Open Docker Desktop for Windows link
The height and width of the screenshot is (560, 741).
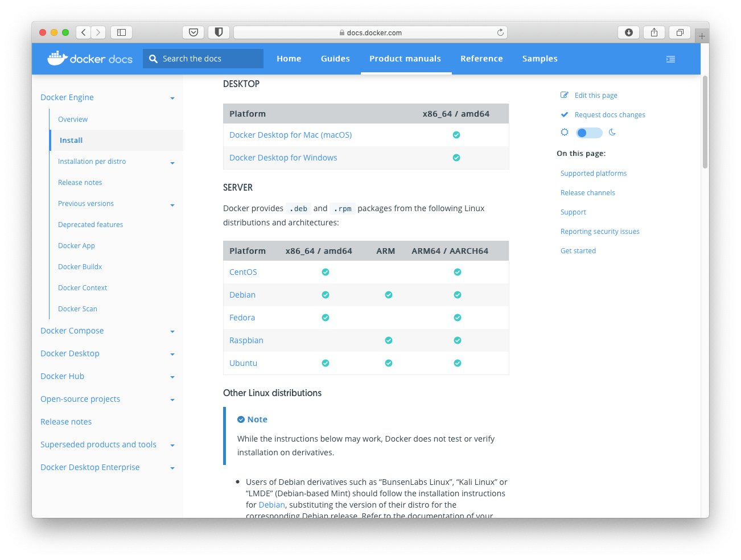click(x=283, y=158)
